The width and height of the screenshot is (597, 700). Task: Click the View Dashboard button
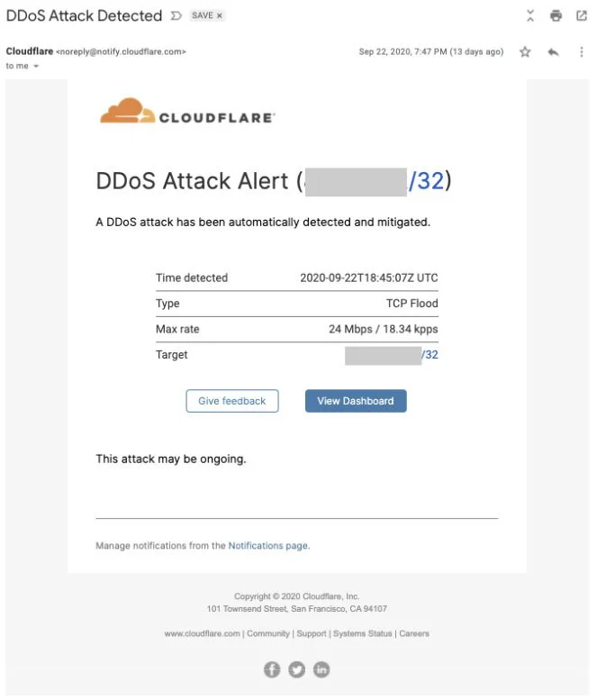[x=356, y=401]
